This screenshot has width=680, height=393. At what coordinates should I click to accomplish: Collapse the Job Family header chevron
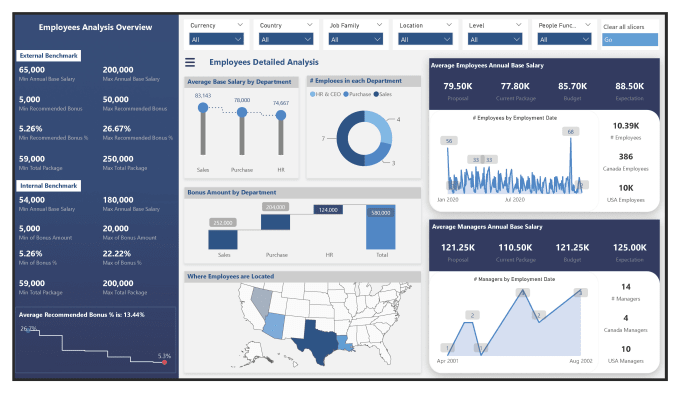[x=379, y=25]
